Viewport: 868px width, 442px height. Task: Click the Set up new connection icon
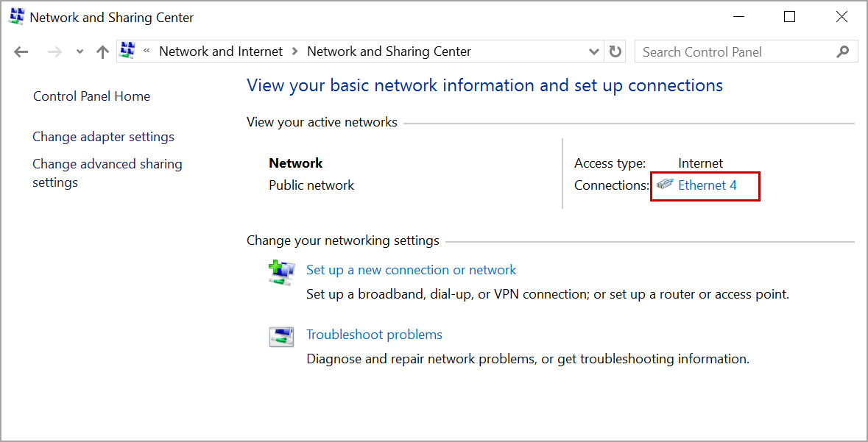click(x=280, y=272)
